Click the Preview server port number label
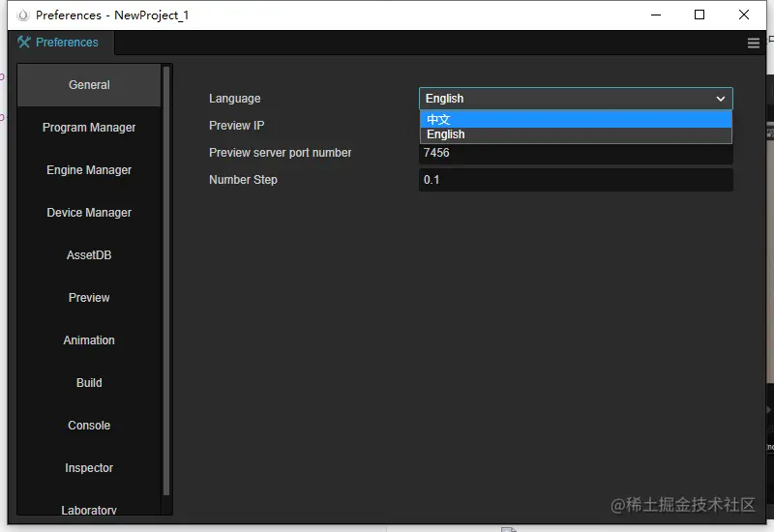 (x=280, y=153)
